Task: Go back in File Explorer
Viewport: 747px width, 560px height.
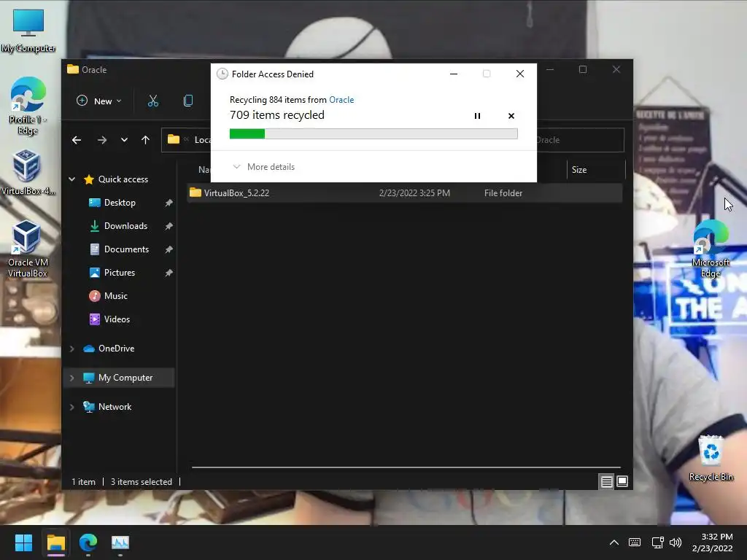Action: [x=76, y=140]
